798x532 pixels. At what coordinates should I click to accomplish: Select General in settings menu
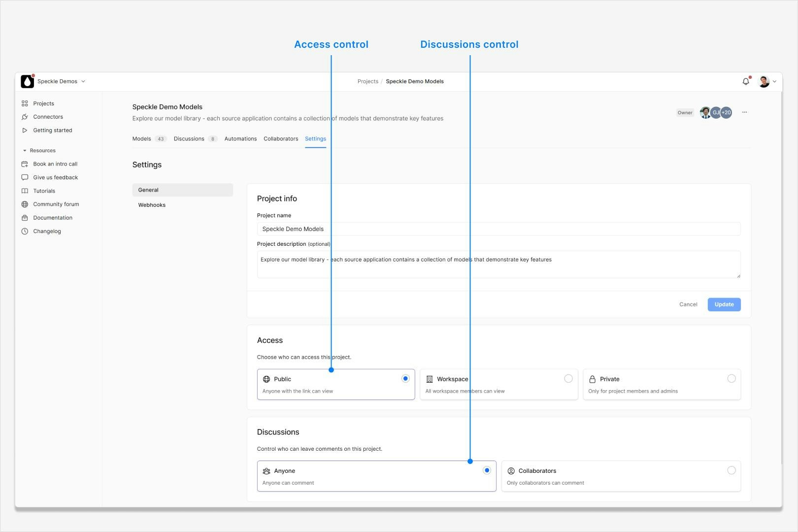click(182, 190)
